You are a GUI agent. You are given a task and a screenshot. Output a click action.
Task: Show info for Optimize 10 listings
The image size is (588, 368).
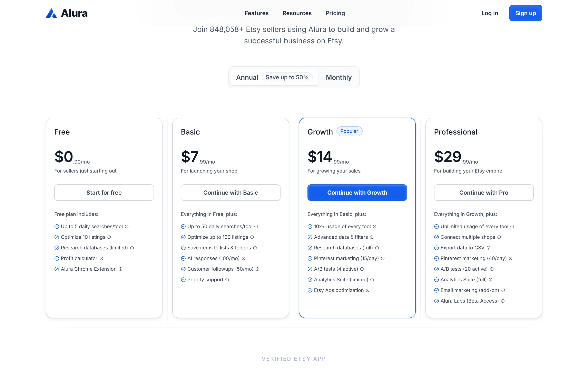coord(109,237)
